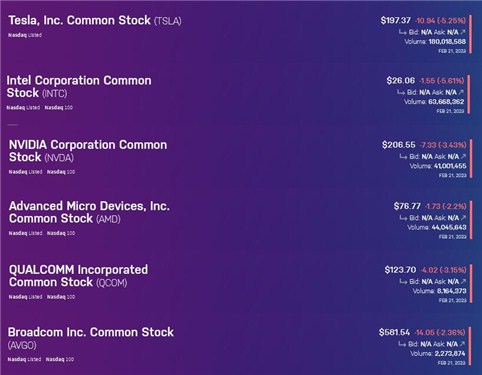The height and width of the screenshot is (375, 482).
Task: Open Tesla, Inc. Common Stock title
Action: click(x=95, y=21)
